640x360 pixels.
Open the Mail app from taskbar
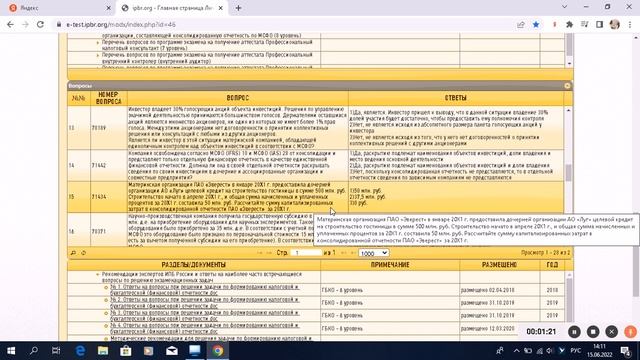coord(172,351)
